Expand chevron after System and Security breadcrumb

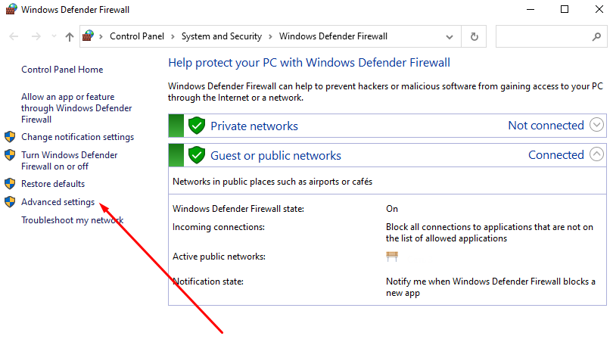point(270,37)
